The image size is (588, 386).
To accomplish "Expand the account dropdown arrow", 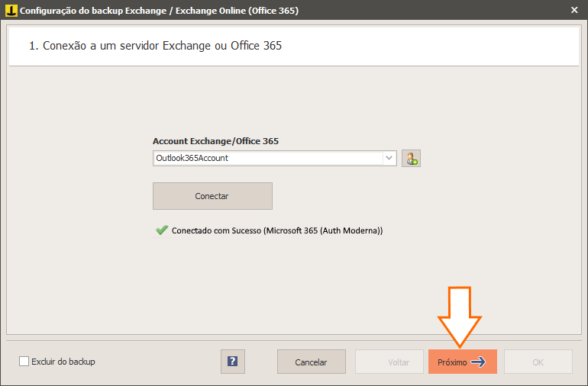I will (x=389, y=158).
